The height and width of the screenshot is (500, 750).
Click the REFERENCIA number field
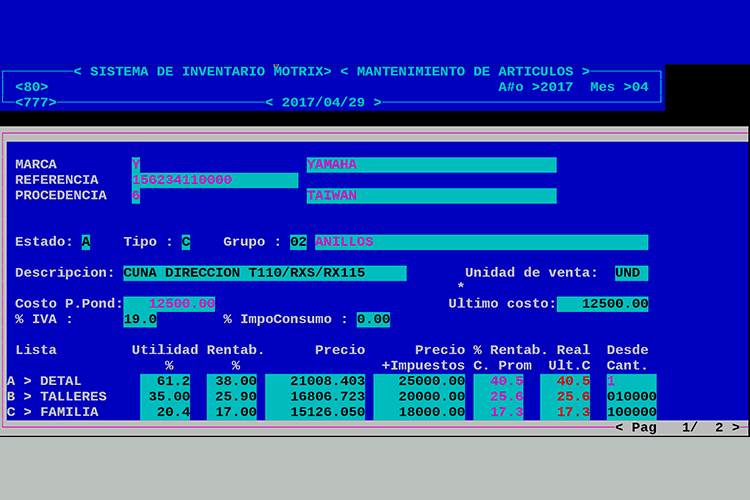coord(214,180)
